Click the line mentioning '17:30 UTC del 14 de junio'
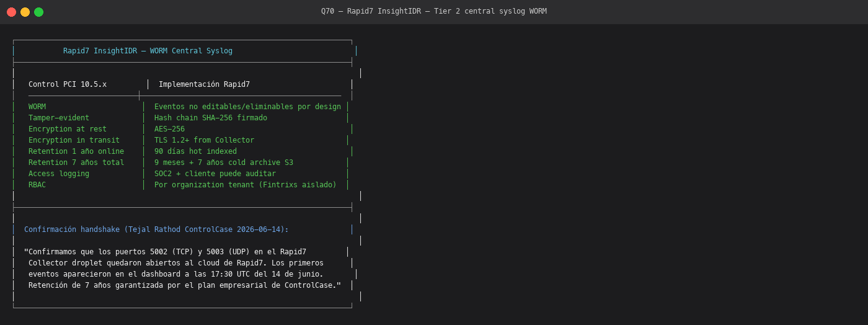 coord(176,274)
